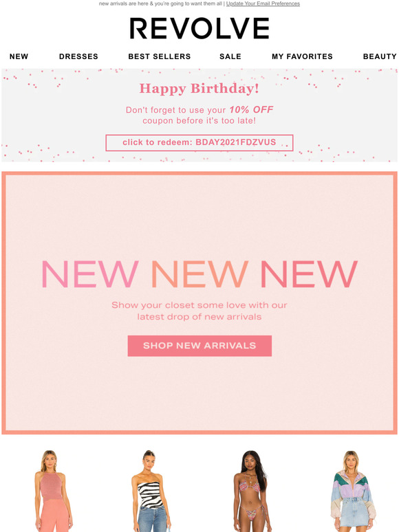Click the NEW NEW NEW banner headline
Viewport: 399px width, 532px height.
tap(199, 274)
